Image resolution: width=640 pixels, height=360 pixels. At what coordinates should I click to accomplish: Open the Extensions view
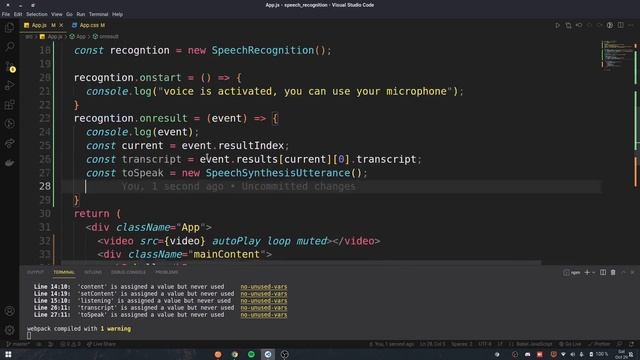click(9, 105)
